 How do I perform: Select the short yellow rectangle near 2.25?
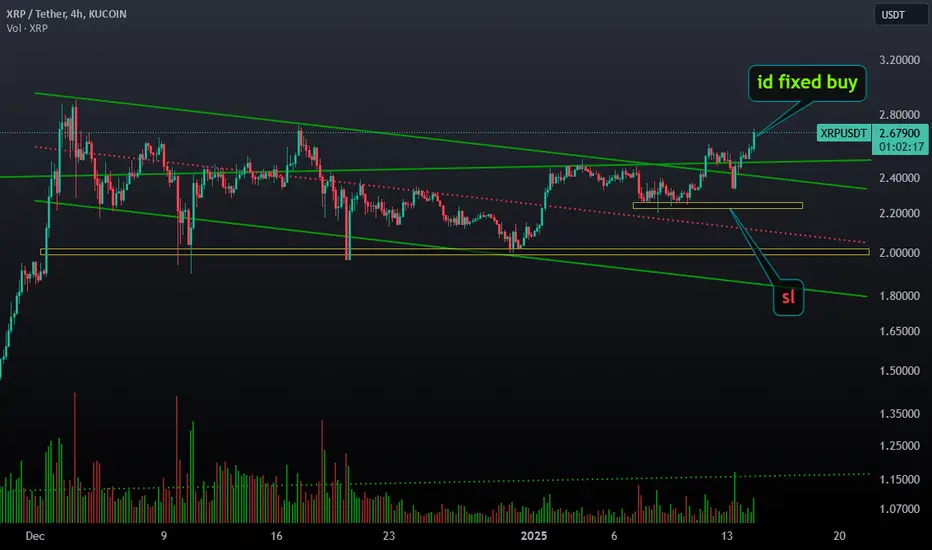pyautogui.click(x=718, y=206)
